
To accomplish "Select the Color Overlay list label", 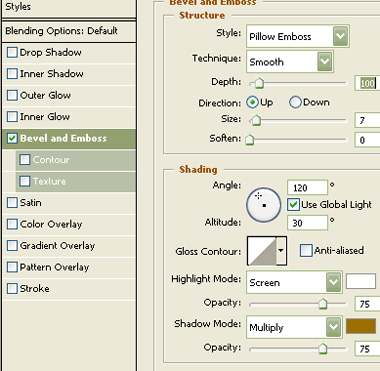I will pyautogui.click(x=51, y=224).
